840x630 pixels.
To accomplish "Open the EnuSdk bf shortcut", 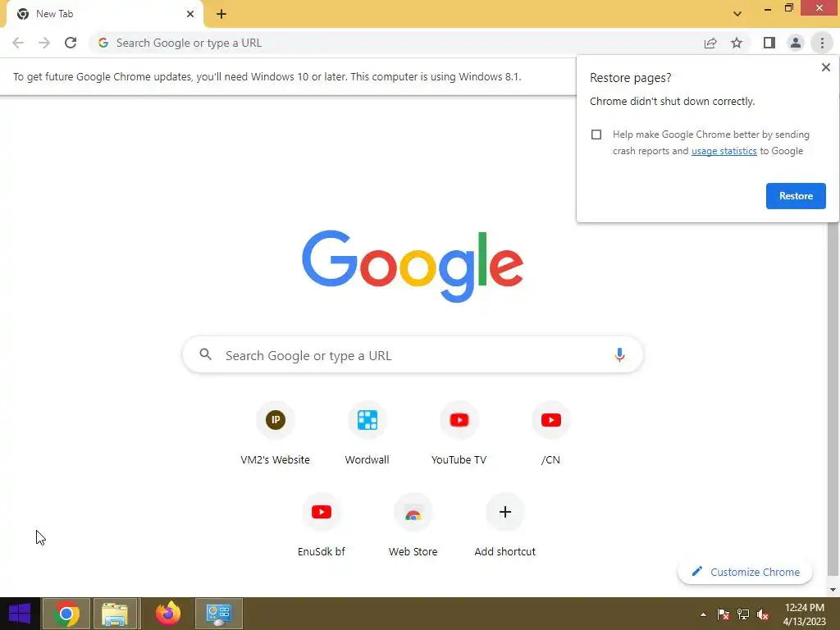I will pos(322,526).
